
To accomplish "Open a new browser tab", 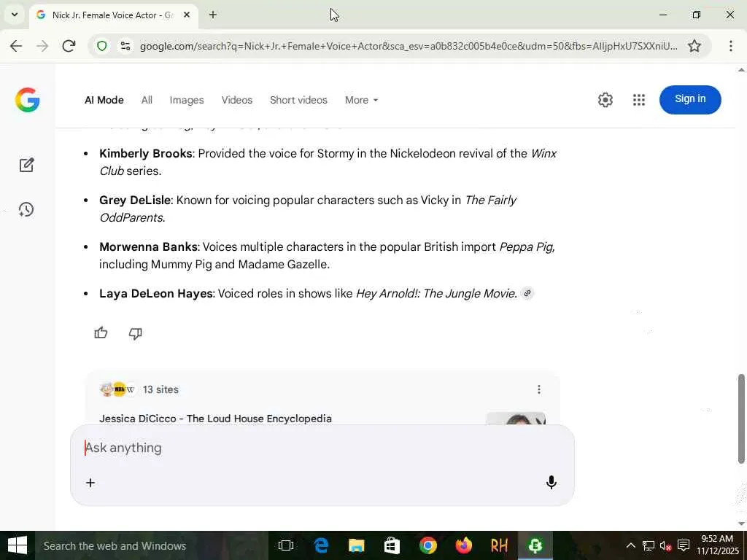I will pos(213,15).
